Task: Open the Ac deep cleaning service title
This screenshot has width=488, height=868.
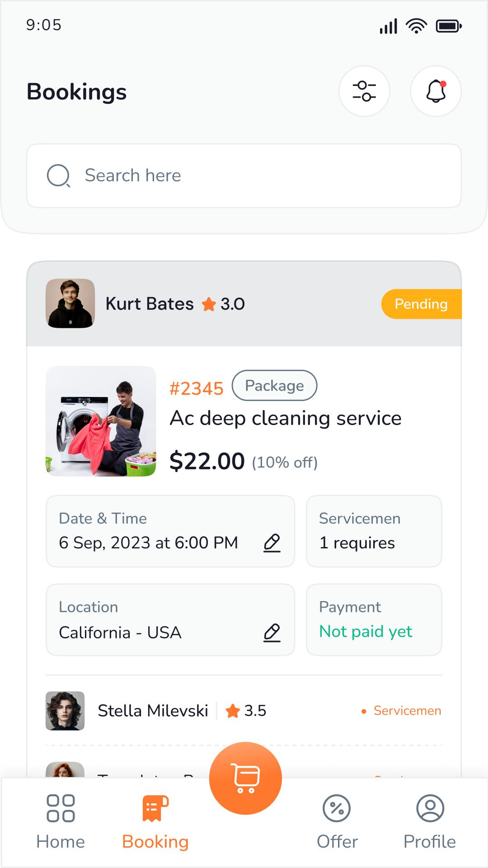Action: click(x=286, y=418)
